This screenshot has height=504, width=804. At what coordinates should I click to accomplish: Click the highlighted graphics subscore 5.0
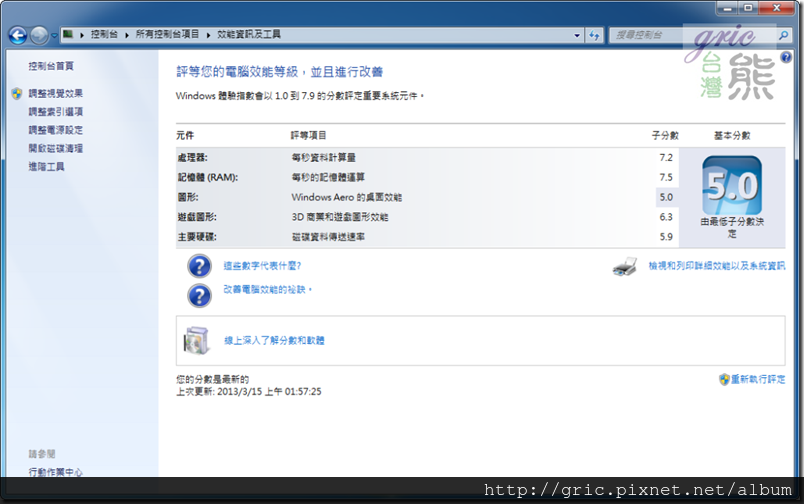point(666,197)
